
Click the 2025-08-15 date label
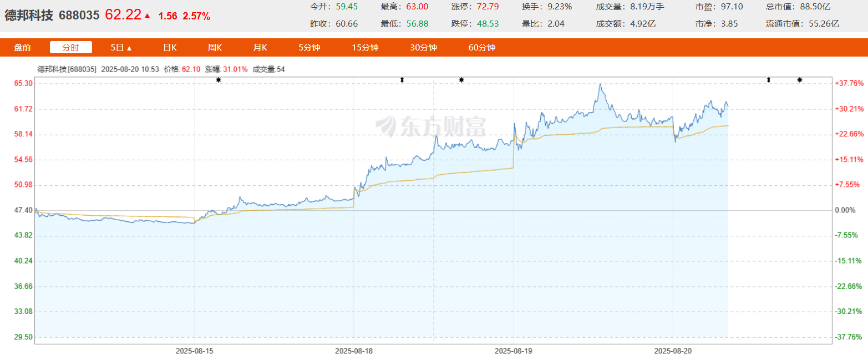[195, 351]
